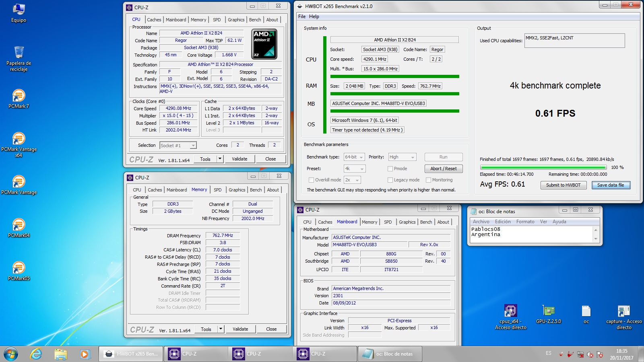Viewport: 644px width, 362px height.
Task: Click the Core Speed value 4290.08 MHz
Action: pos(178,108)
